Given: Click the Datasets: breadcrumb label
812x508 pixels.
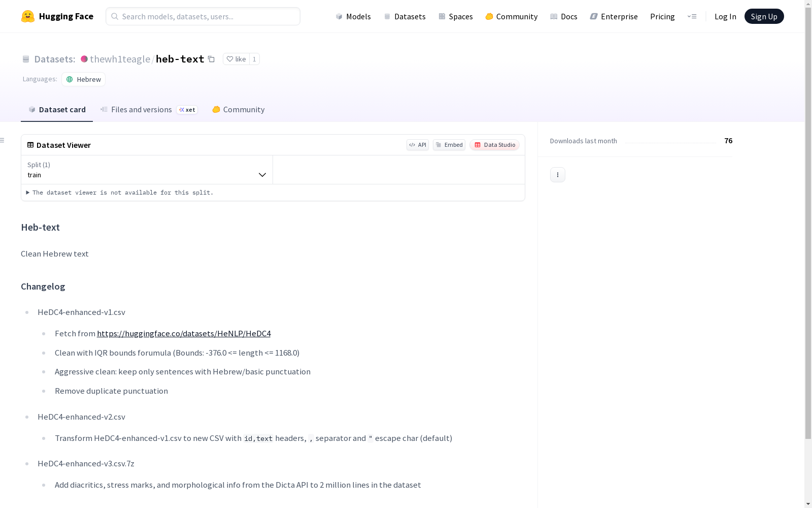Looking at the screenshot, I should tap(55, 59).
